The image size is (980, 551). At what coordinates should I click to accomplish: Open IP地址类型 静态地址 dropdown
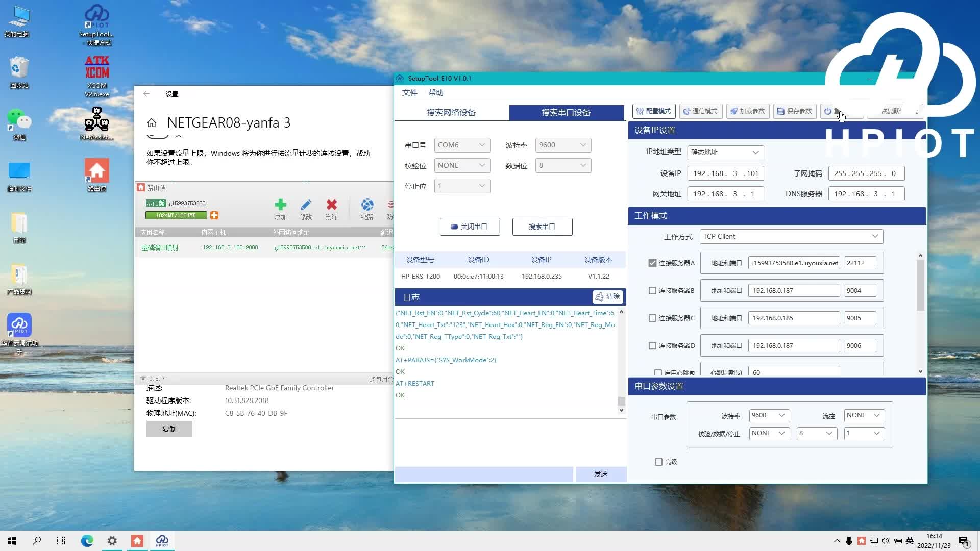(x=725, y=152)
